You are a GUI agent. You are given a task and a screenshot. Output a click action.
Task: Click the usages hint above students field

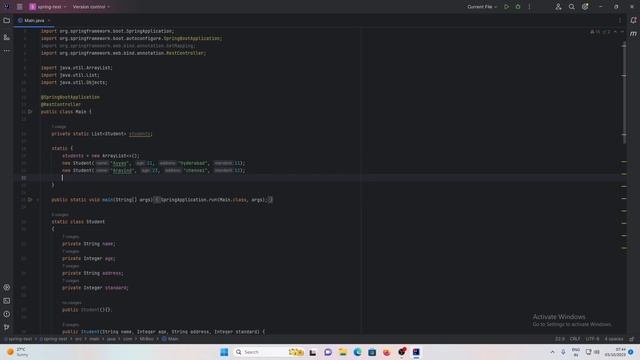(59, 127)
